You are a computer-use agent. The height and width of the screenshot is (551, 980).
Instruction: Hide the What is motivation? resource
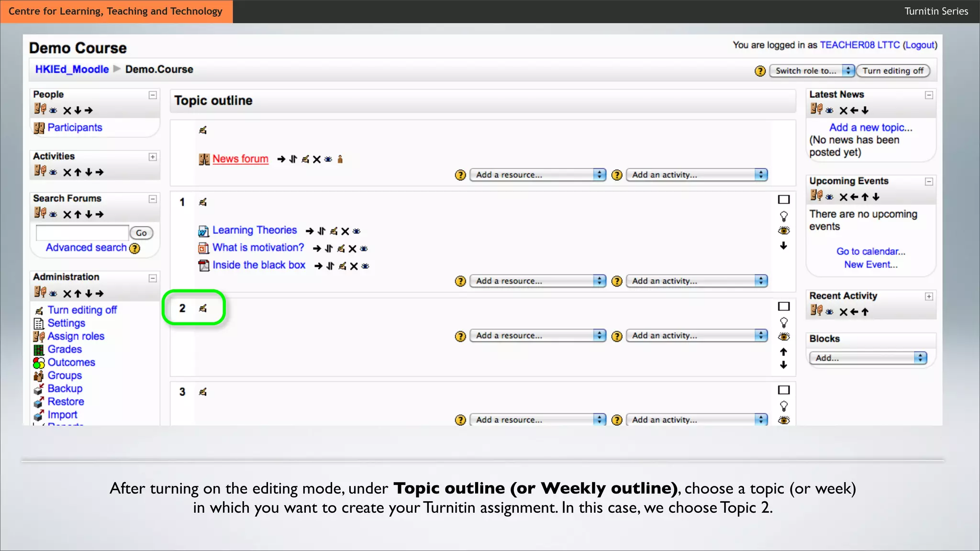click(364, 249)
